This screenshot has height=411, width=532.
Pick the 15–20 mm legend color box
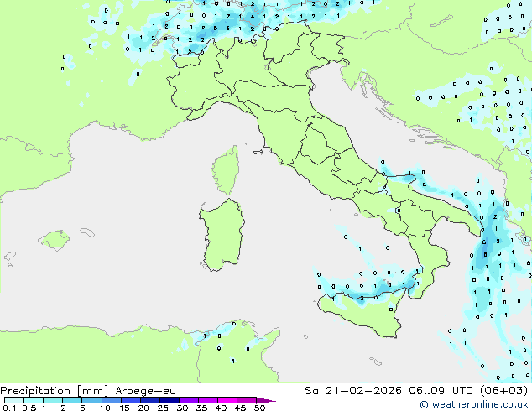131,400
